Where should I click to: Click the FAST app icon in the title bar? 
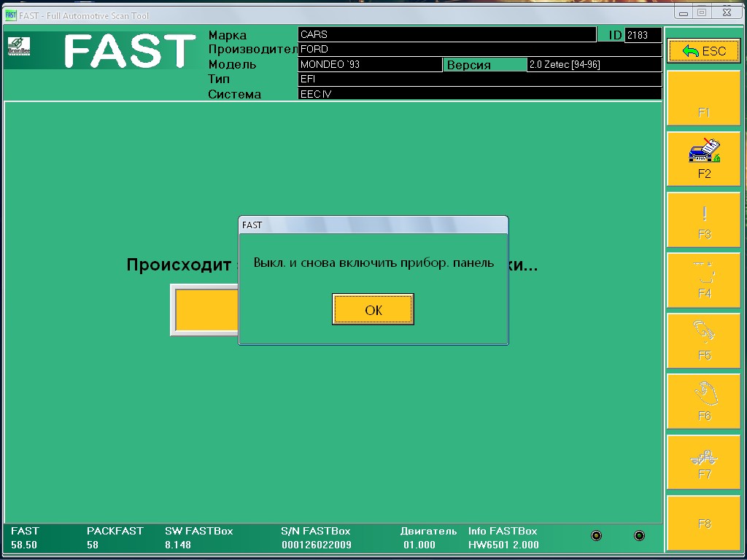(10, 15)
